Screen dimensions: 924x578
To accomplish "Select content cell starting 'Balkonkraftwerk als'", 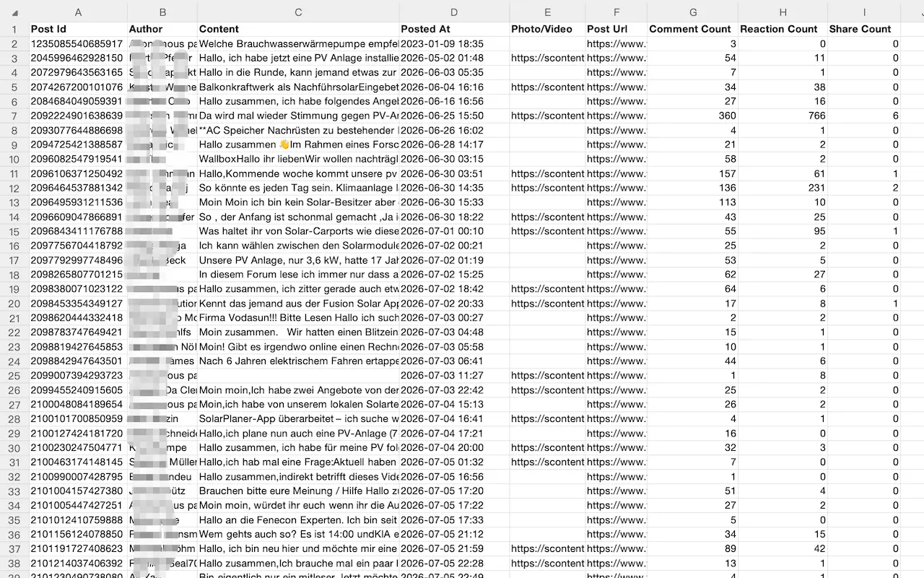I will (x=298, y=87).
